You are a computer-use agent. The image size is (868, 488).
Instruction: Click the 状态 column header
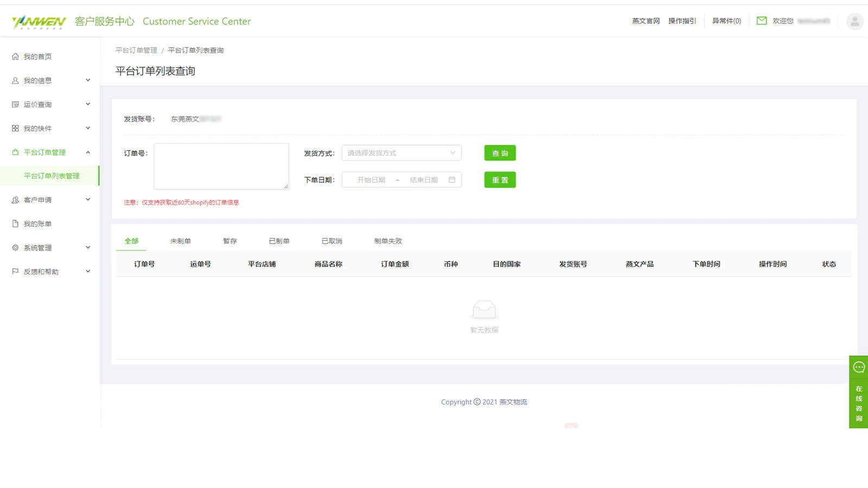(x=829, y=265)
